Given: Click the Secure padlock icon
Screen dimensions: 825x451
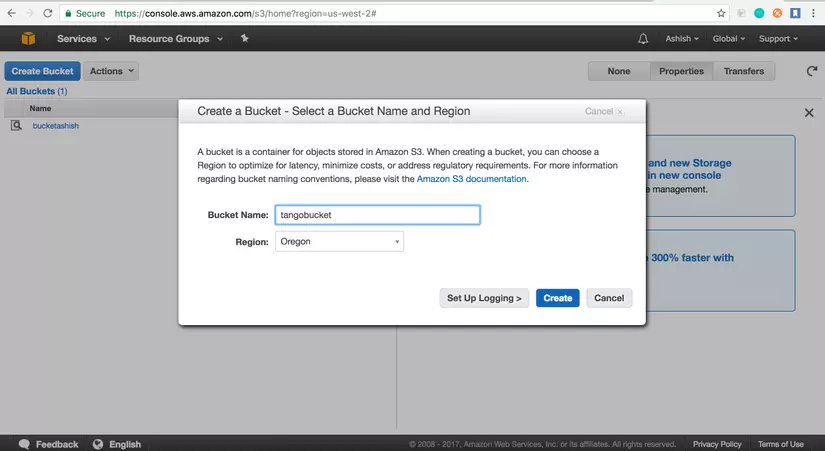Looking at the screenshot, I should coord(68,14).
